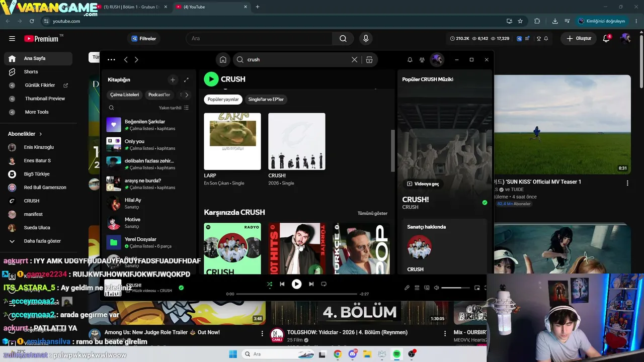Open the CRUSH Radyo playlist card

pos(232,248)
